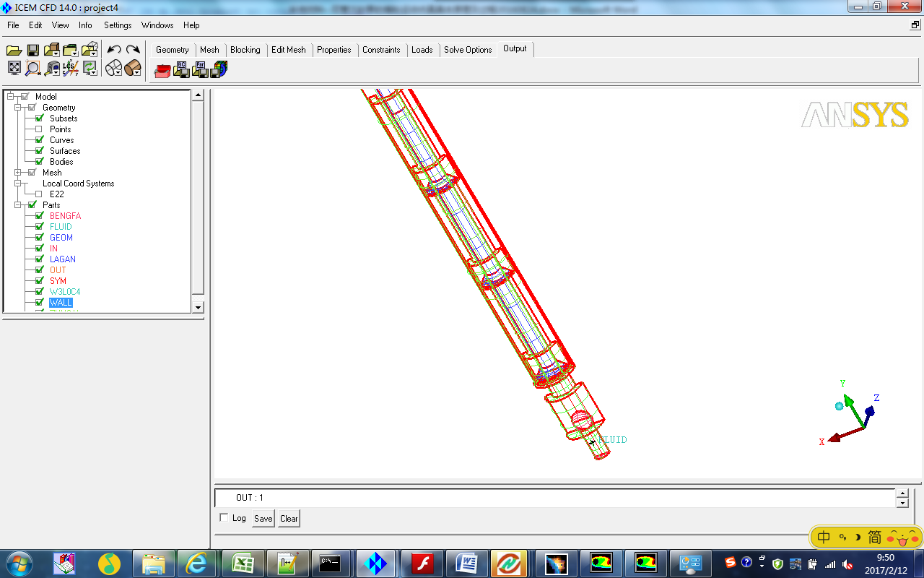The height and width of the screenshot is (578, 924).
Task: Open the Windows Start button
Action: [18, 563]
